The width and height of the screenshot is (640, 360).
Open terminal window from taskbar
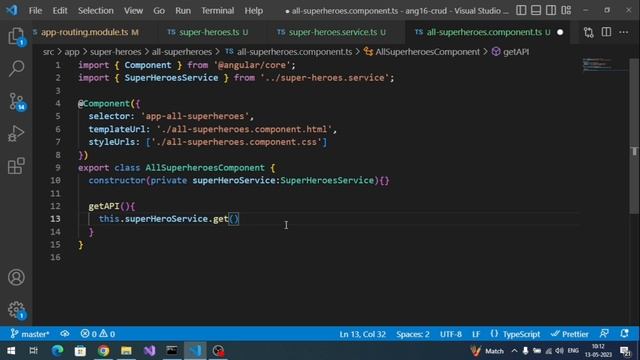[x=172, y=351]
